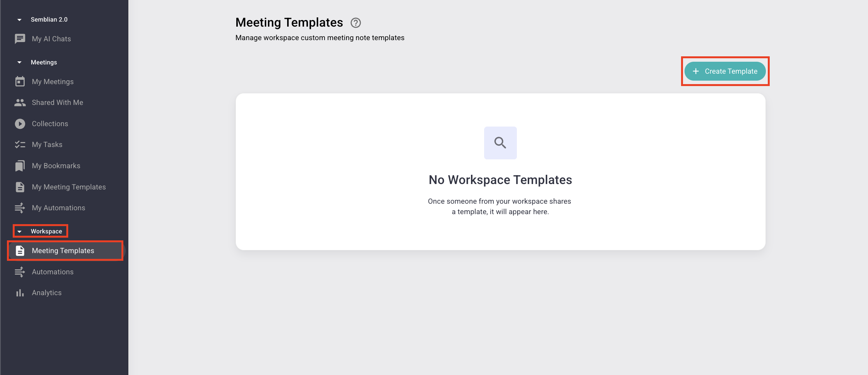
Task: Click the plus icon on Create Template
Action: [696, 71]
